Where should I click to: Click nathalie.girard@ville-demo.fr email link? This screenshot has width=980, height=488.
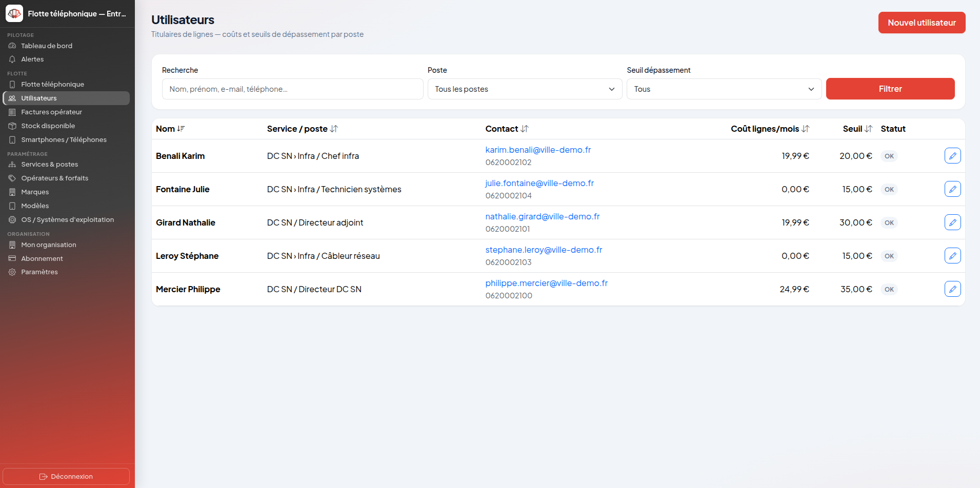pyautogui.click(x=543, y=216)
